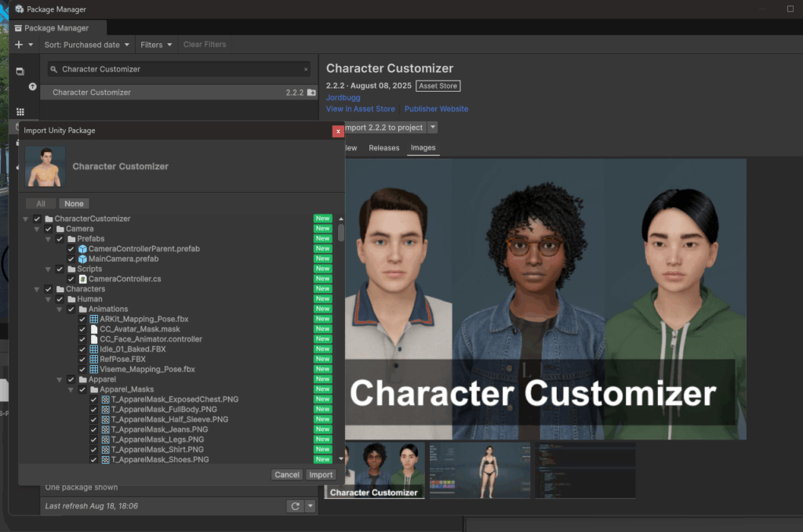This screenshot has width=803, height=532.
Task: Open the refresh options dropdown arrow
Action: (311, 506)
